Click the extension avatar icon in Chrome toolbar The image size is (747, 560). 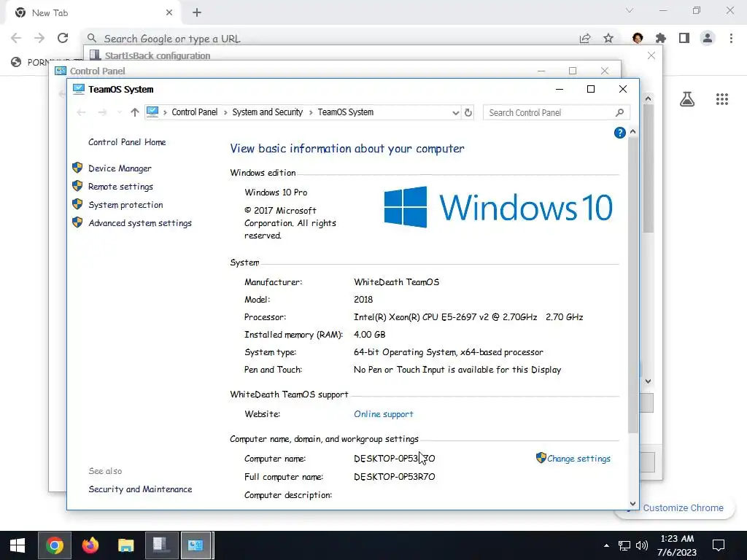[638, 38]
